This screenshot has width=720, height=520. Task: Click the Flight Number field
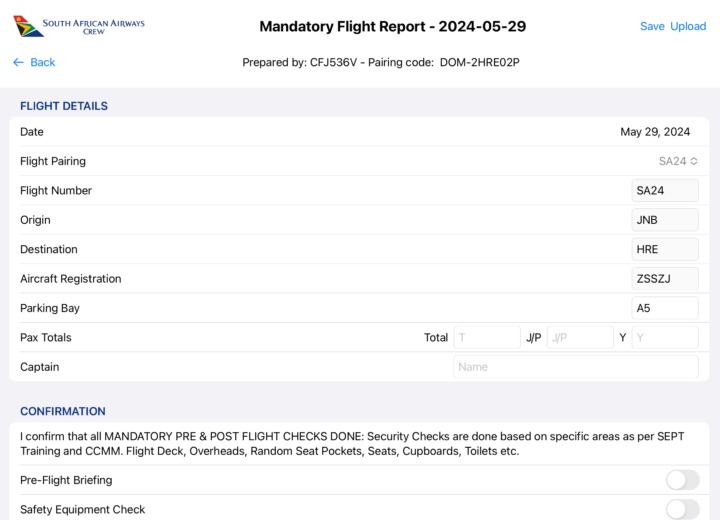[665, 190]
